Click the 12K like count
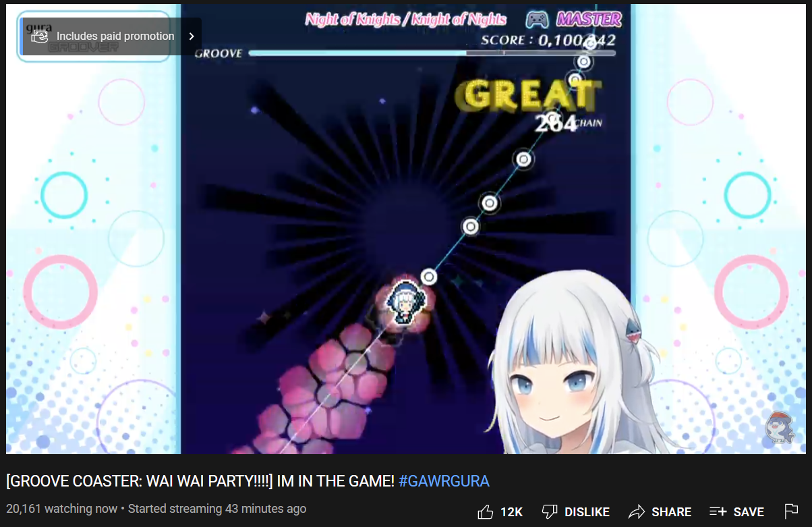 (x=511, y=512)
